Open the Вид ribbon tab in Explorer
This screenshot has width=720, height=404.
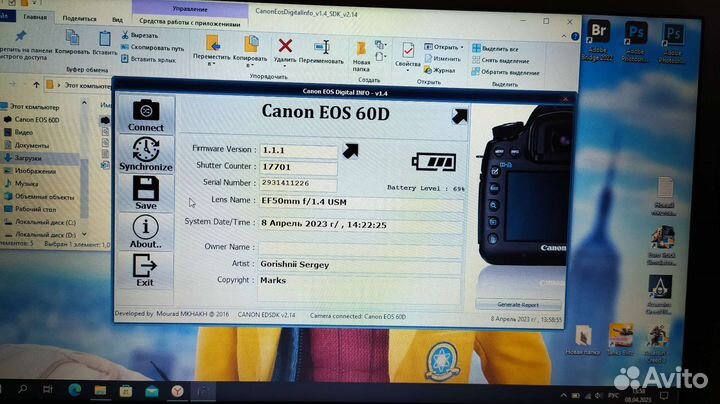(118, 20)
